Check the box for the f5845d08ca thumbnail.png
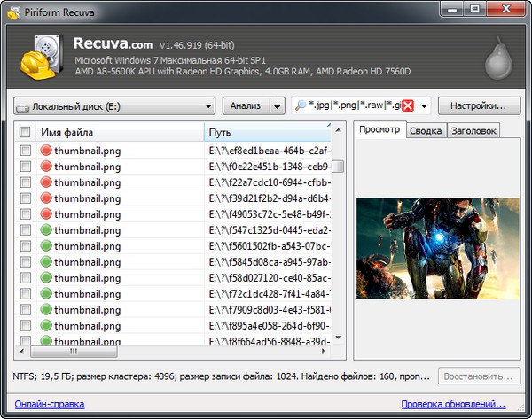Image resolution: width=532 pixels, height=419 pixels. pyautogui.click(x=26, y=261)
